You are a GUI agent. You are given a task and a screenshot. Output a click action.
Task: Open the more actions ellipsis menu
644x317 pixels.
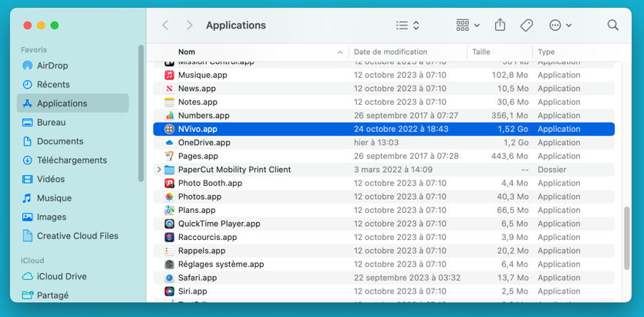(x=560, y=25)
